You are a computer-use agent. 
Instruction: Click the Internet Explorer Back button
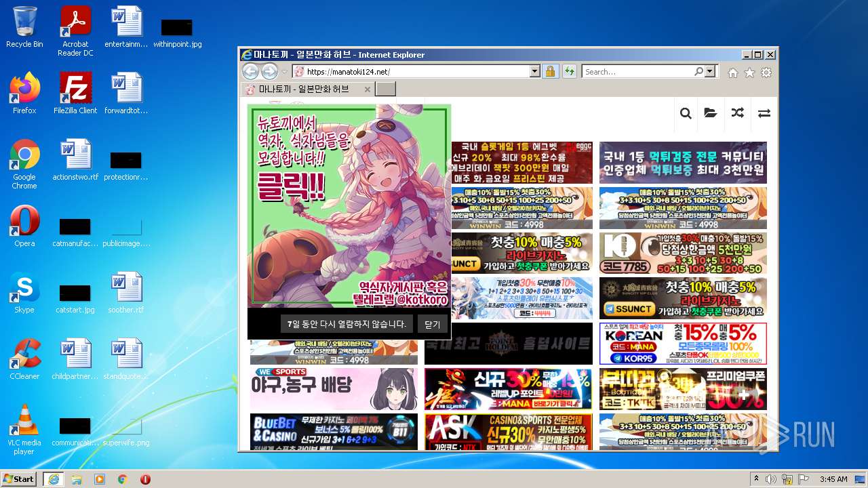pos(250,71)
